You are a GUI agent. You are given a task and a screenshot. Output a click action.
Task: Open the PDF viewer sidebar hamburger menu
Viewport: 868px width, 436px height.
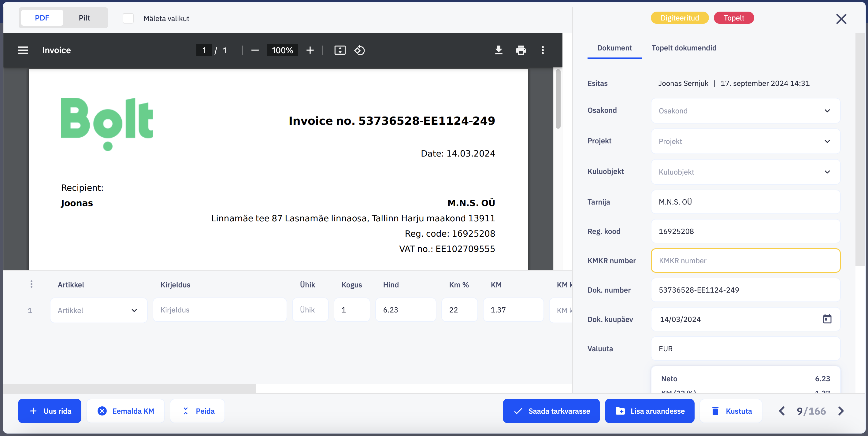[x=23, y=50]
